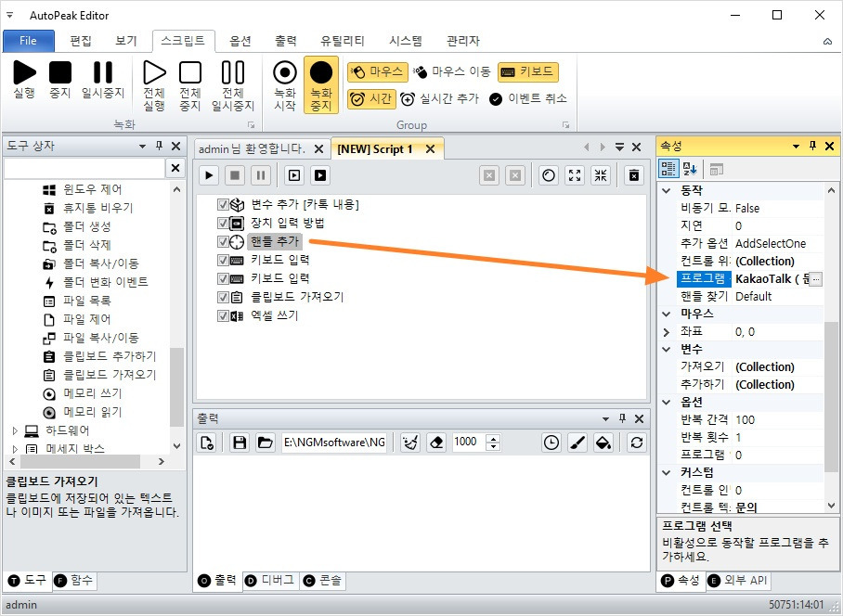The image size is (843, 616).
Task: Click the output open folder icon
Action: pyautogui.click(x=265, y=443)
